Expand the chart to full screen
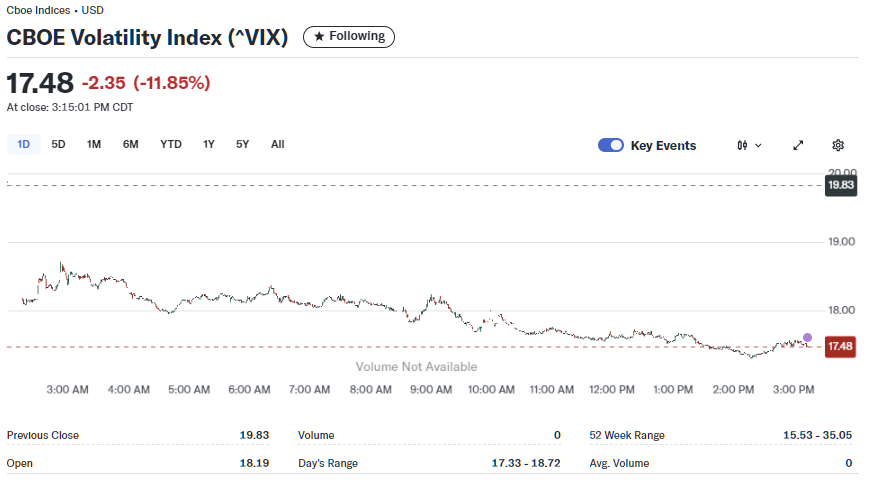Screen dimensions: 874x480 pyautogui.click(x=798, y=146)
